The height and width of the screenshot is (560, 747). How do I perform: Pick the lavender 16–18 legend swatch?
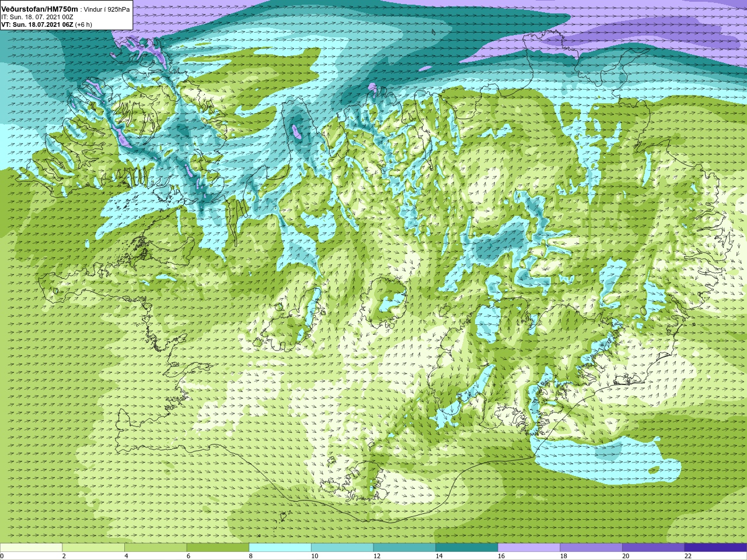point(529,547)
